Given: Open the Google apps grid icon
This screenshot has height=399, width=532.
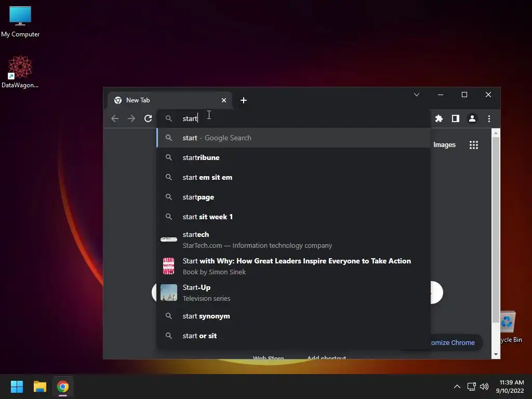Looking at the screenshot, I should point(474,145).
